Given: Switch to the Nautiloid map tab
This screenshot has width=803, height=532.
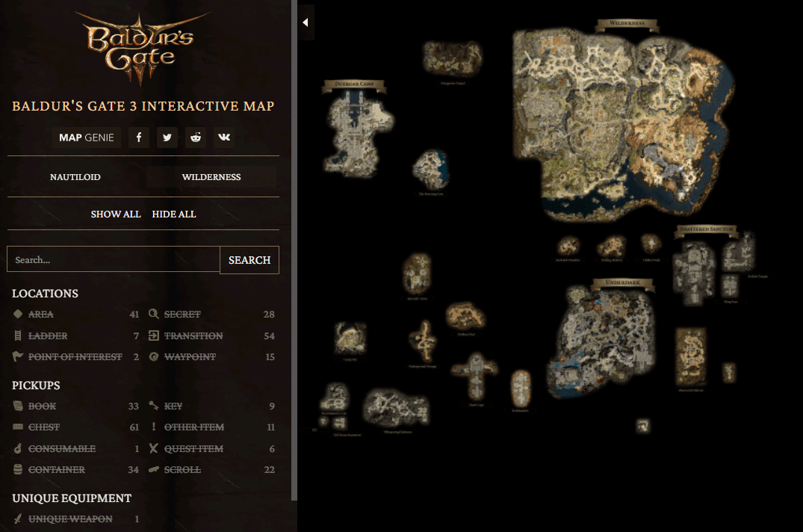Looking at the screenshot, I should pos(75,176).
